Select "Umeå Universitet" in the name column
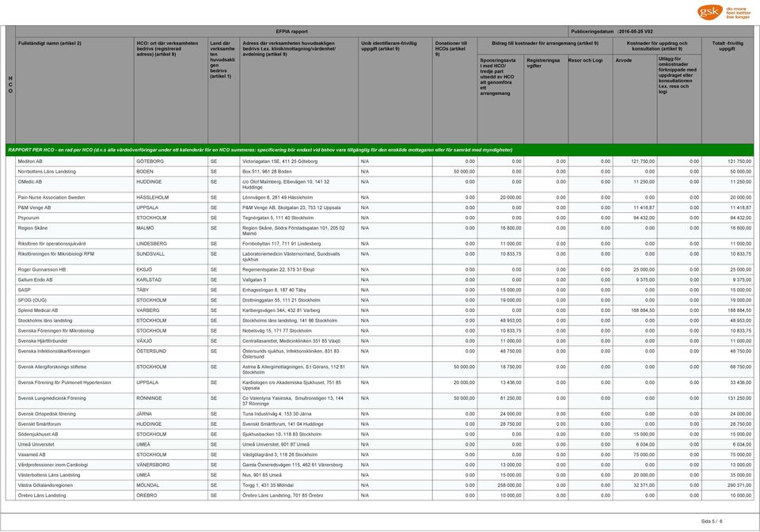The height and width of the screenshot is (532, 760). click(74, 445)
